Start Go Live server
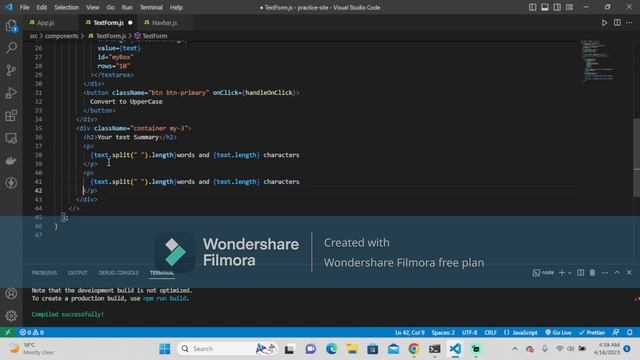Image resolution: width=640 pixels, height=360 pixels. point(558,332)
